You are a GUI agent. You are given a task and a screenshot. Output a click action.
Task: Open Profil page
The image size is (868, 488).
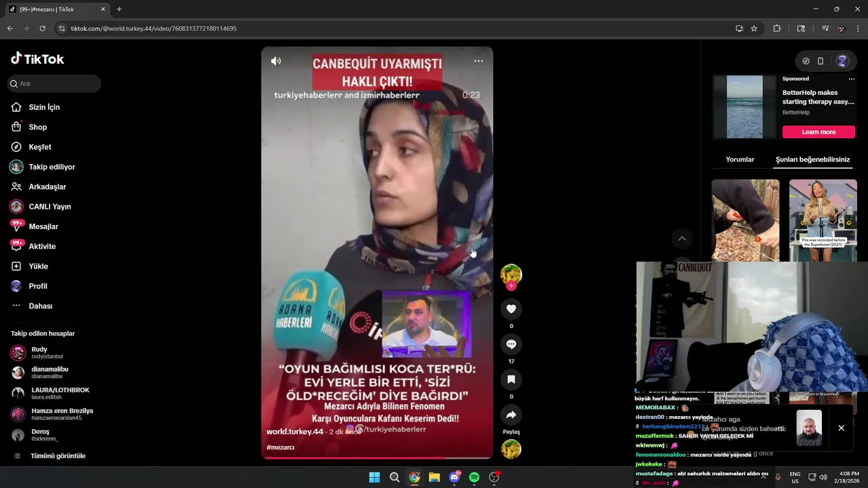[x=38, y=286]
